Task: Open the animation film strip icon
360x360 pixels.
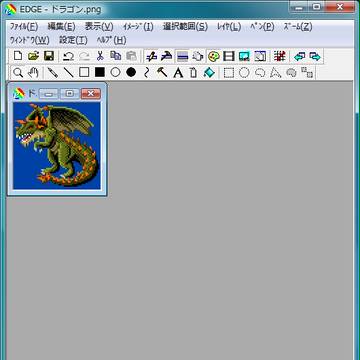Action: (x=229, y=56)
